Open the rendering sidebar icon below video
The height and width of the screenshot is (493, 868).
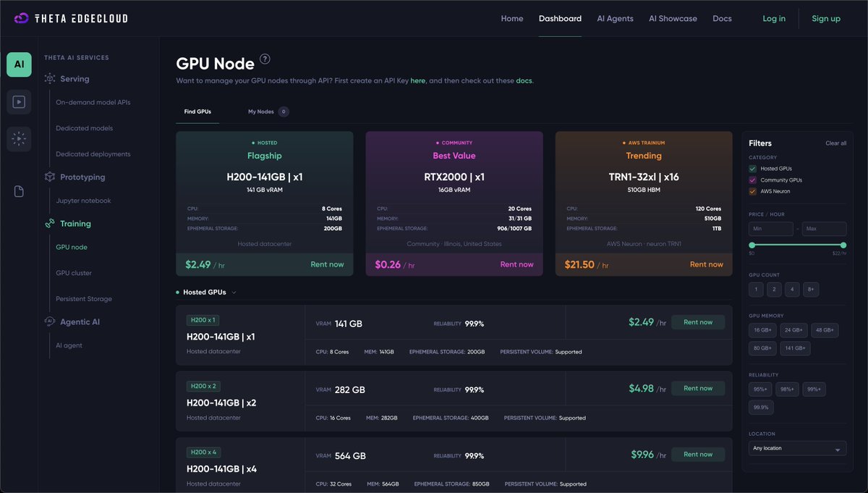click(x=19, y=139)
